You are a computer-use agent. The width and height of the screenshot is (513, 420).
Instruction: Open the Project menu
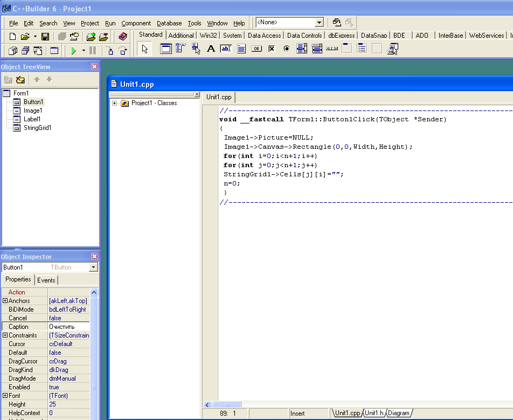tap(90, 23)
